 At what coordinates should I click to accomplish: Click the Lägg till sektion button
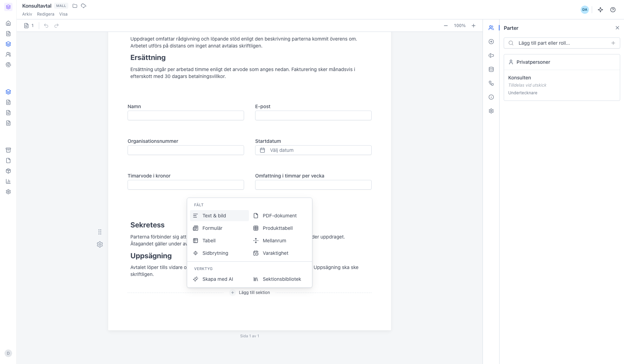click(x=250, y=293)
